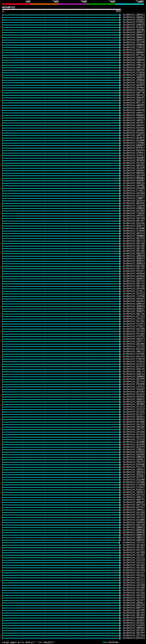
Task: Select label UniRef100_C0SK59
Action: point(133,231)
